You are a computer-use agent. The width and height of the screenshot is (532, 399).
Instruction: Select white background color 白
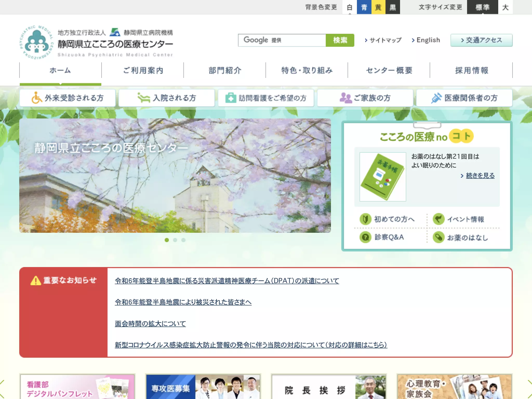click(x=350, y=7)
